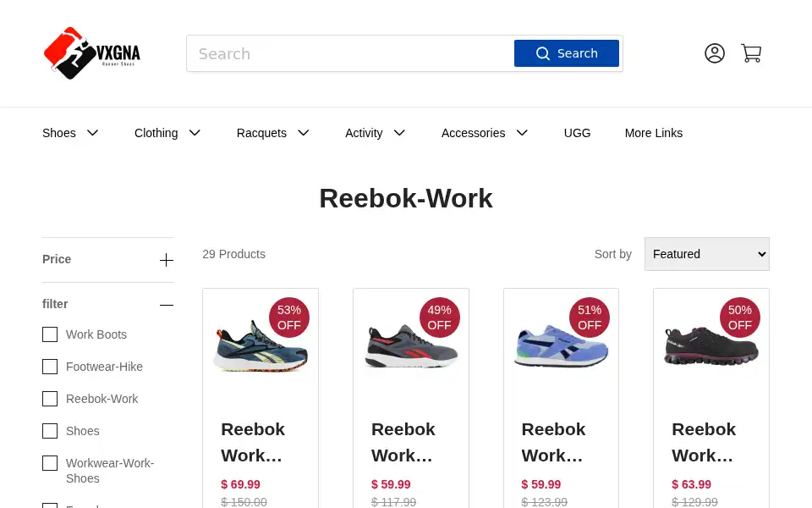
Task: Open the Clothing navigation item
Action: click(x=156, y=133)
